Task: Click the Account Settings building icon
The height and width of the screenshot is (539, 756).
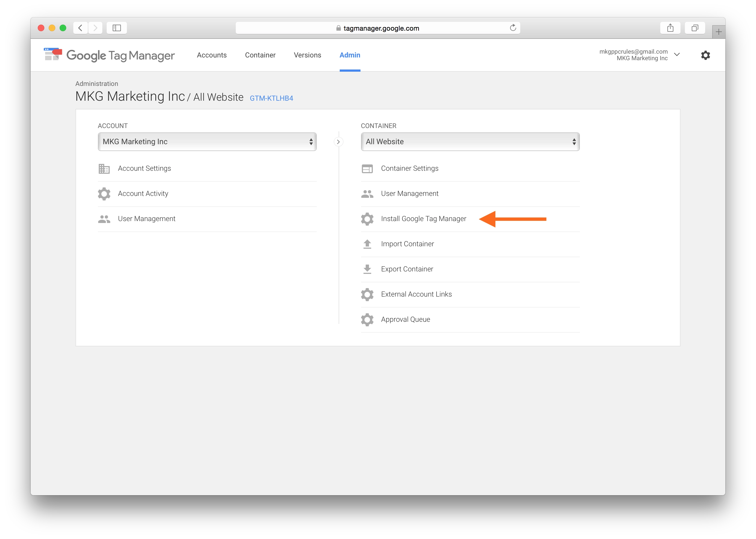Action: tap(104, 169)
